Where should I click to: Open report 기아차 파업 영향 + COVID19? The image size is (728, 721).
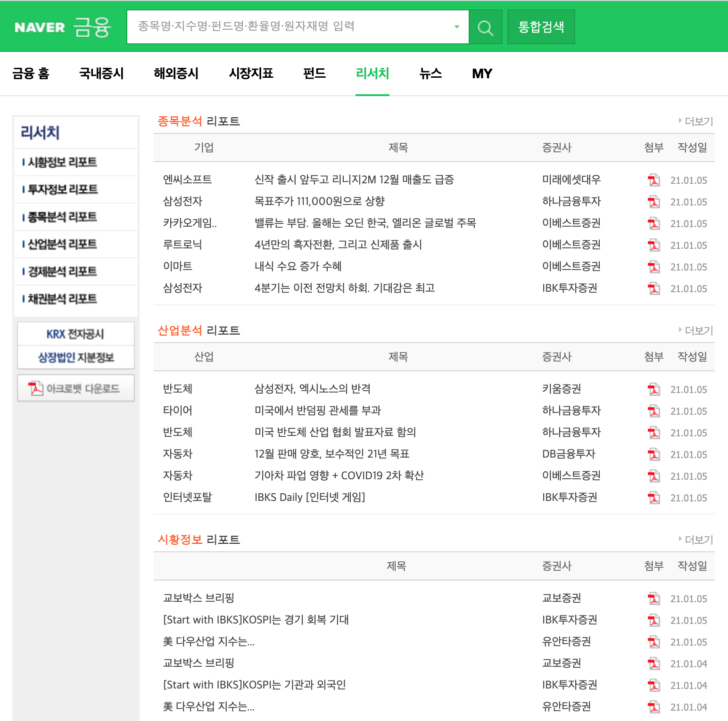339,475
